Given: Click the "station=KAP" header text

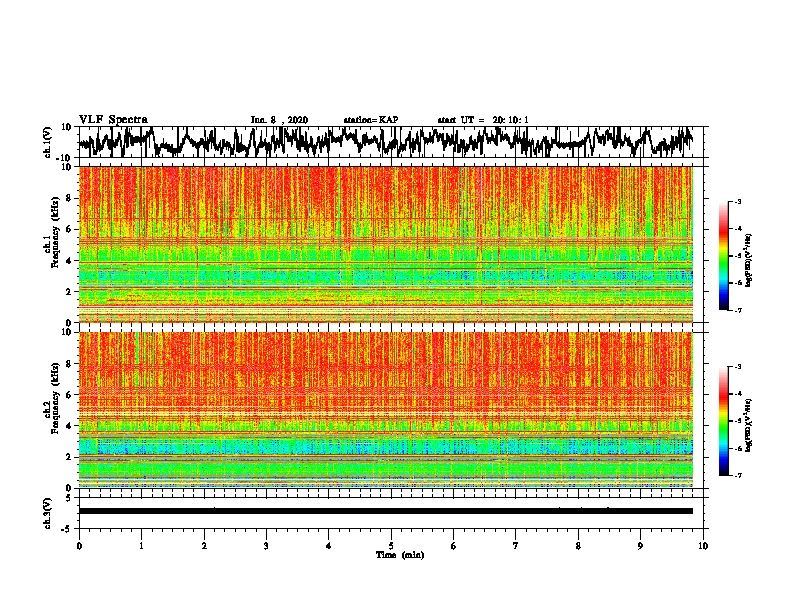Looking at the screenshot, I should click(x=371, y=120).
